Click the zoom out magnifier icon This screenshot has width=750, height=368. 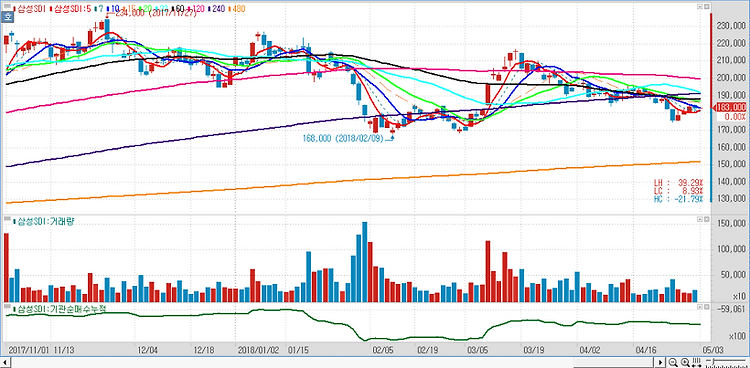[673, 362]
